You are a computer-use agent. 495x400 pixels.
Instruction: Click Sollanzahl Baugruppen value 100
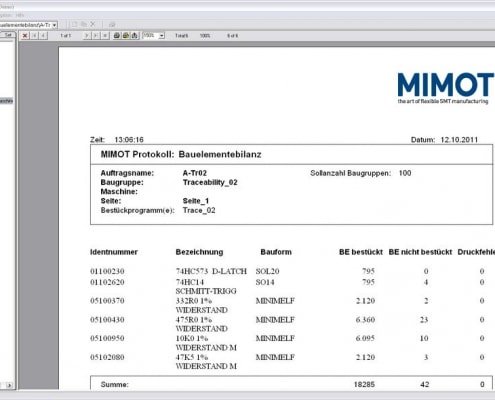click(405, 173)
